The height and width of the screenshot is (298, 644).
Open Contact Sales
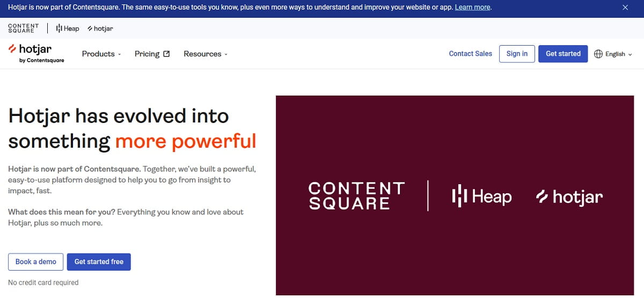coord(471,54)
